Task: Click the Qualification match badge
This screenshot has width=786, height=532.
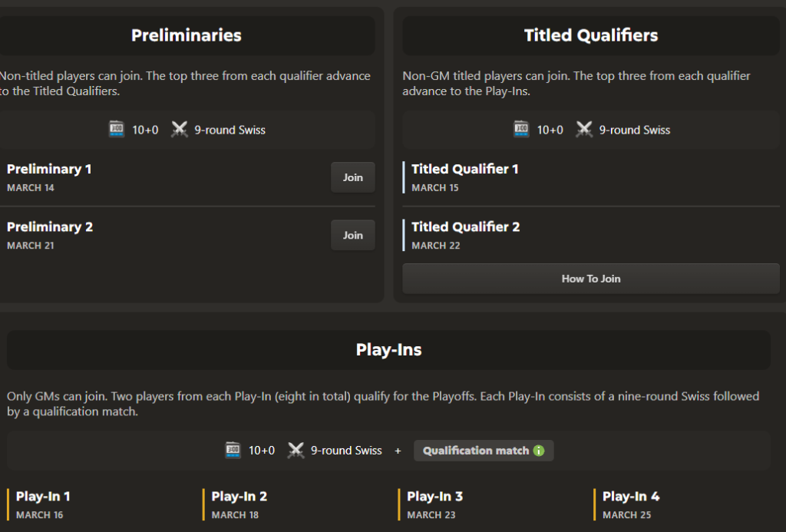Action: coord(477,451)
